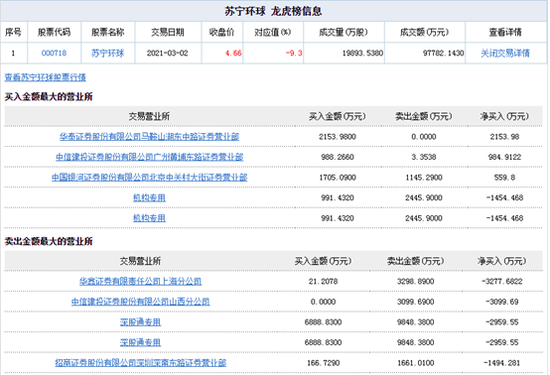
Task: Select the 0.0000 sell amount in 华泰证券马鞍山 row
Action: 424,136
